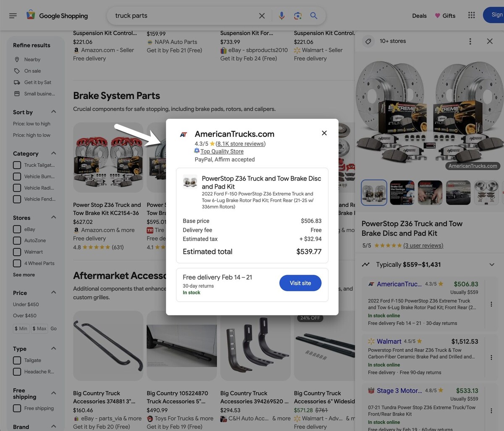504x431 pixels.
Task: Check the Vehicle Fender category
Action: coord(17,199)
